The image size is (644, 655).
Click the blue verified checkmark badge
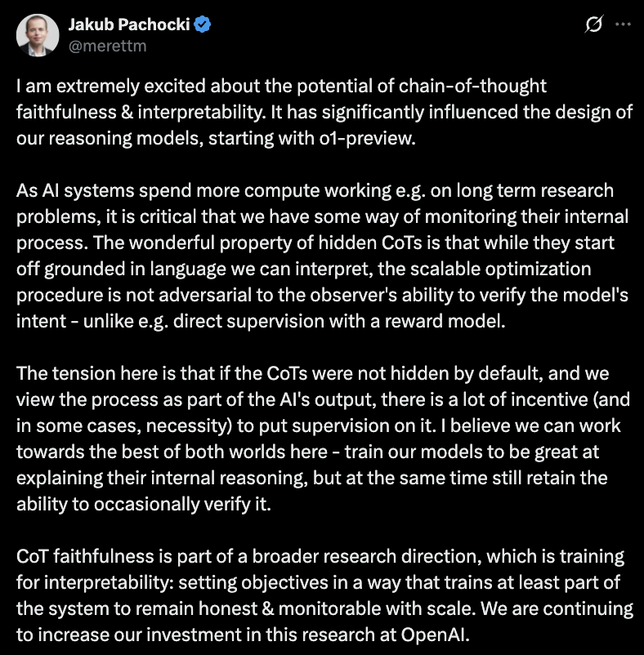[203, 25]
